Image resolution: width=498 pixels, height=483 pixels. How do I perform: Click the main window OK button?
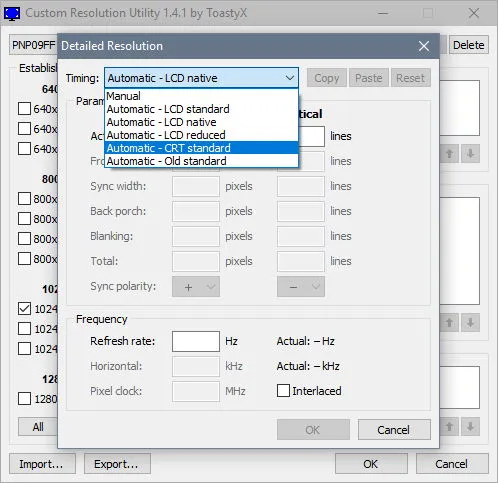(x=371, y=464)
